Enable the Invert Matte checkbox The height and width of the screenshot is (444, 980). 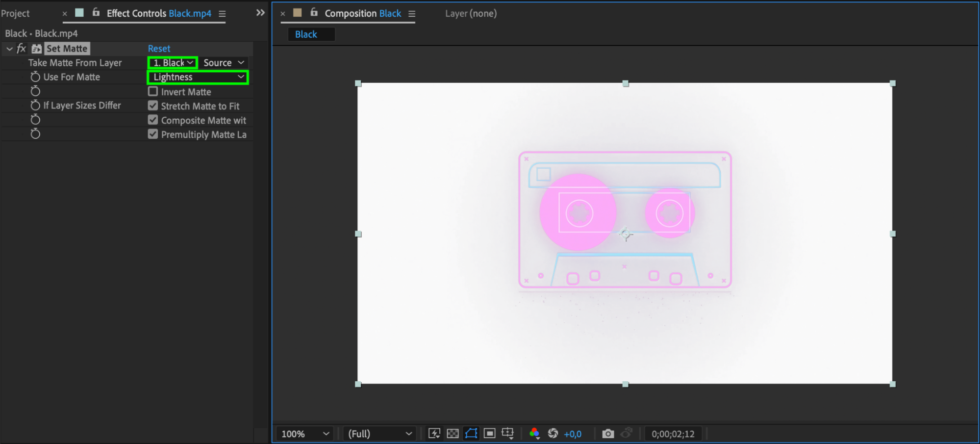[153, 92]
